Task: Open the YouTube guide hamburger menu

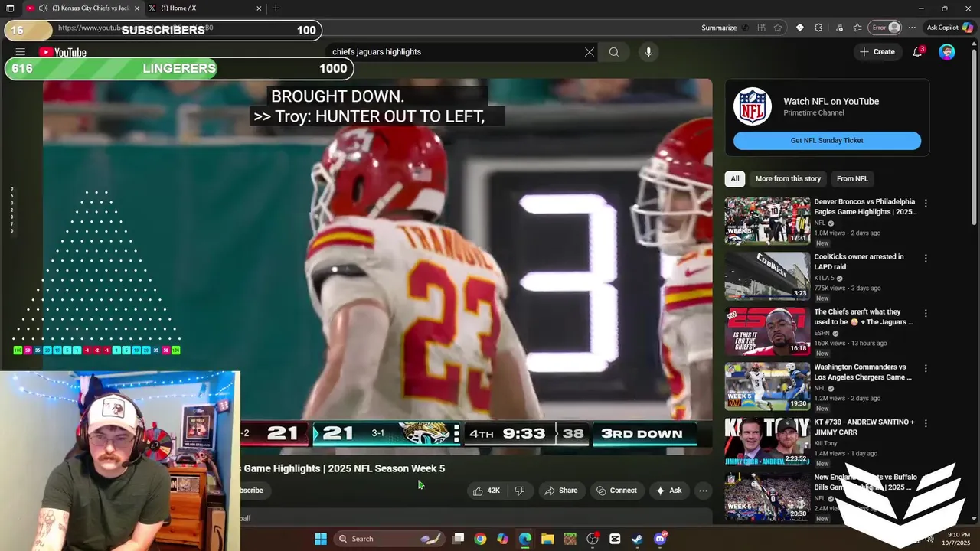Action: (x=21, y=52)
